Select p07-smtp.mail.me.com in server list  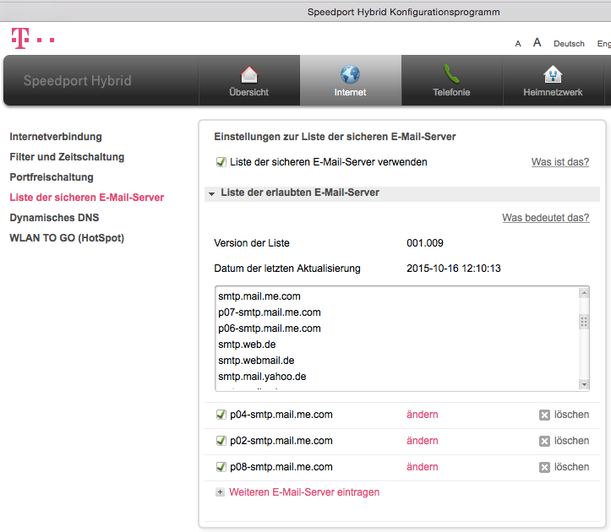tap(269, 312)
